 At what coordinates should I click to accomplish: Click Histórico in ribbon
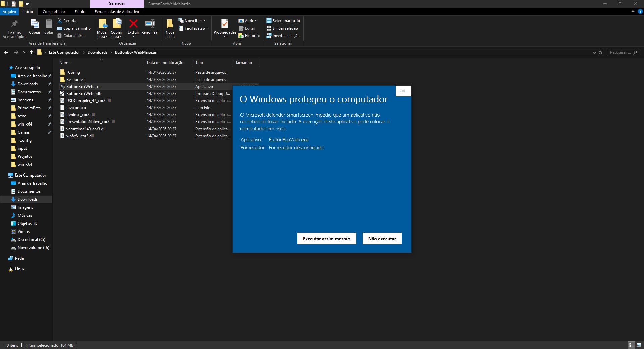pyautogui.click(x=249, y=36)
